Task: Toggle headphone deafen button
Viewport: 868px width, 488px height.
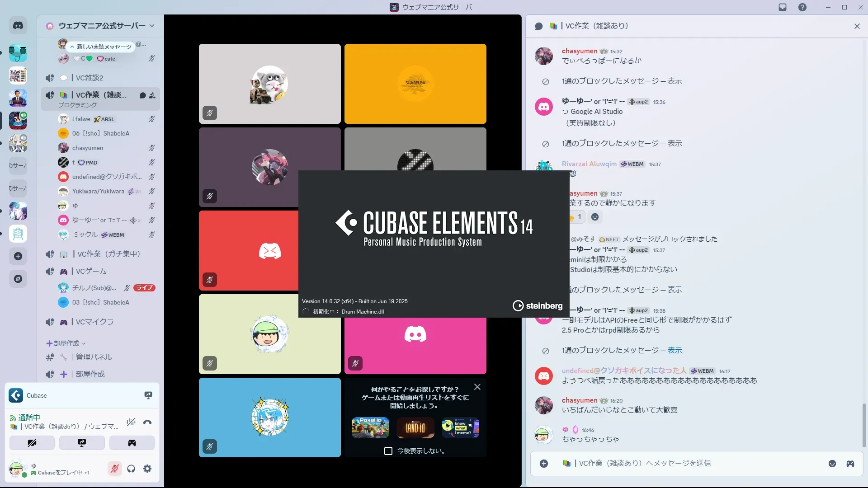Action: coord(131,469)
